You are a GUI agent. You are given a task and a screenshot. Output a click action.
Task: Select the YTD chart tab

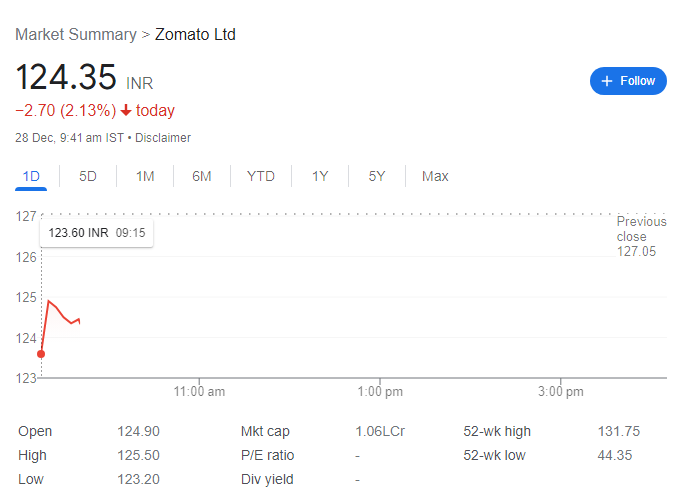tap(261, 176)
